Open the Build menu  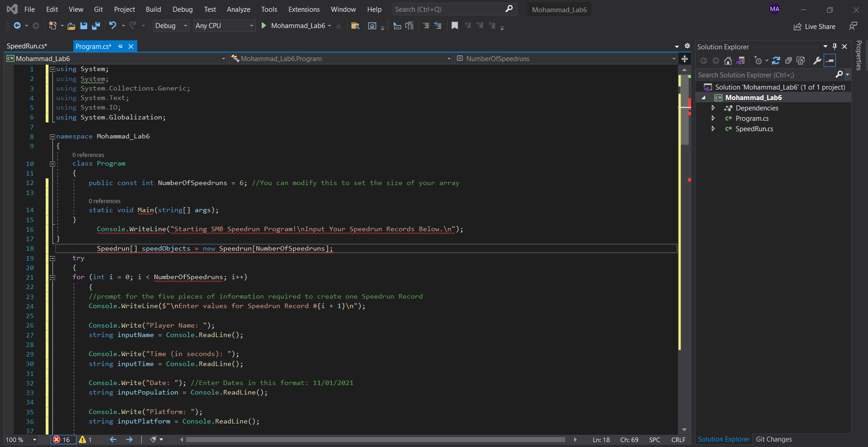(x=153, y=9)
